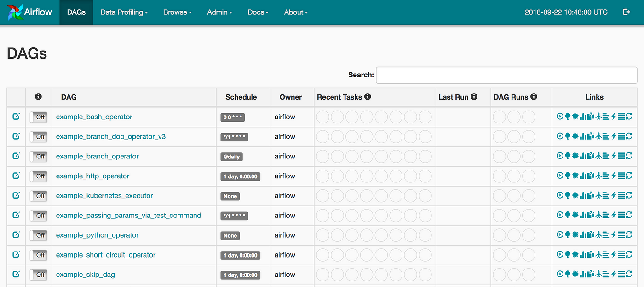
Task: Open Tree View icon for example_bash_operator
Action: (x=568, y=117)
